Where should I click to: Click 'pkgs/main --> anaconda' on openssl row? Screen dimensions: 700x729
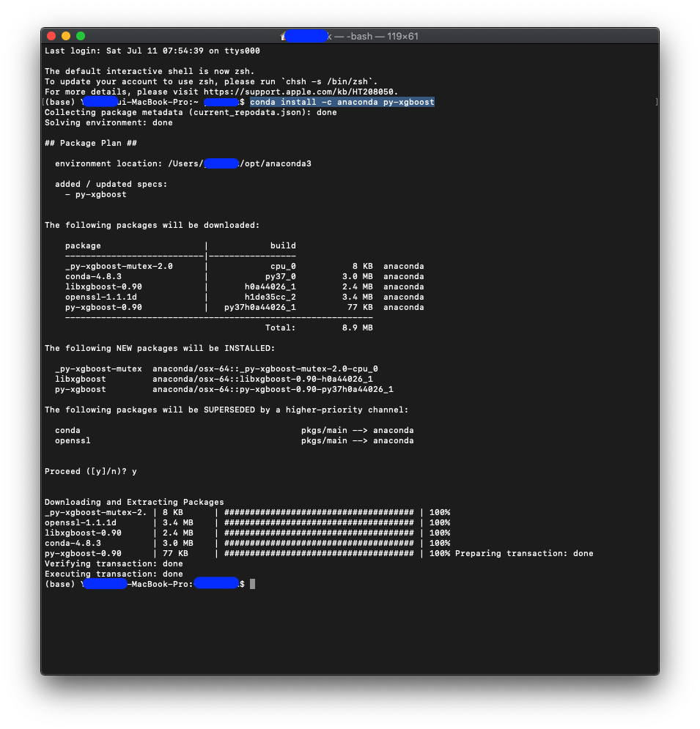click(357, 440)
